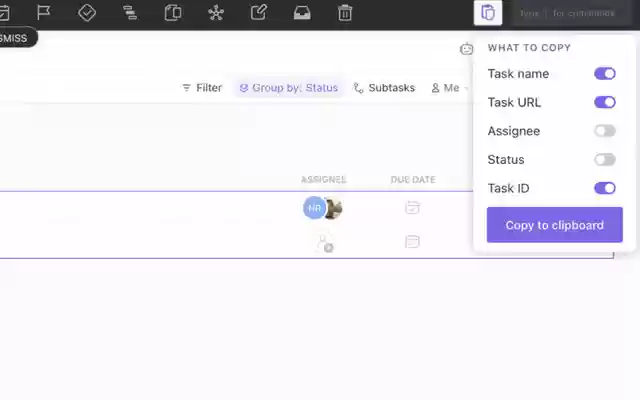Click the pencil edit icon in toolbar
This screenshot has height=400, width=640.
[x=259, y=12]
